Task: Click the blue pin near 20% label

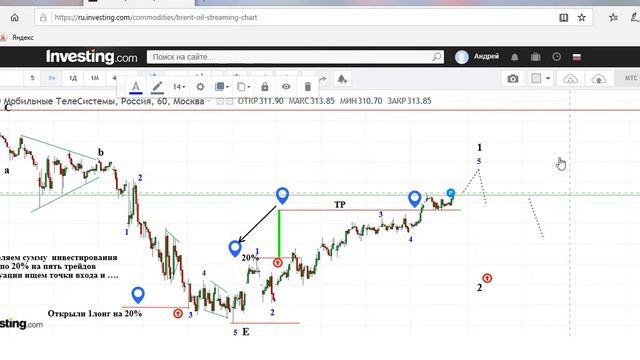Action: 235,248
